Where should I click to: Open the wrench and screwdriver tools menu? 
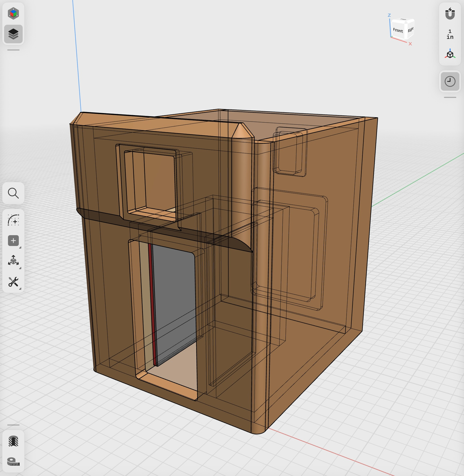[x=13, y=282]
